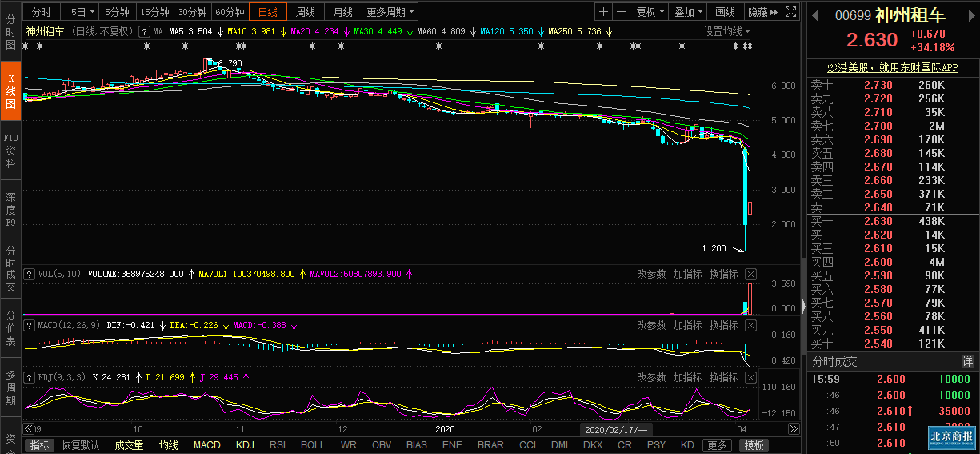Toggle the RSI indicator
980x454 pixels.
278,445
